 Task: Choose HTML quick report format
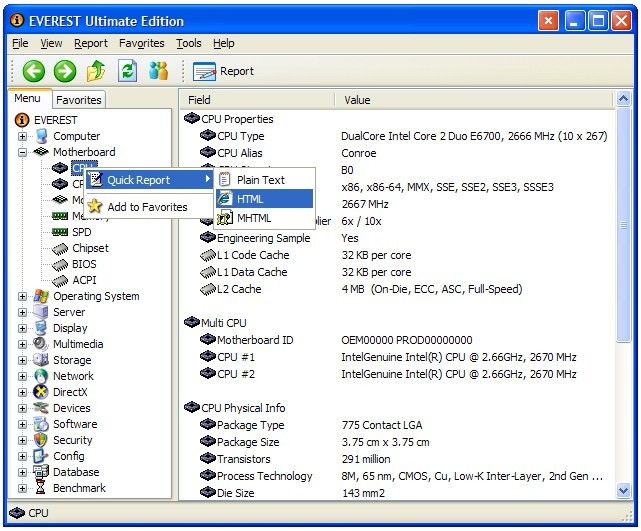[264, 199]
